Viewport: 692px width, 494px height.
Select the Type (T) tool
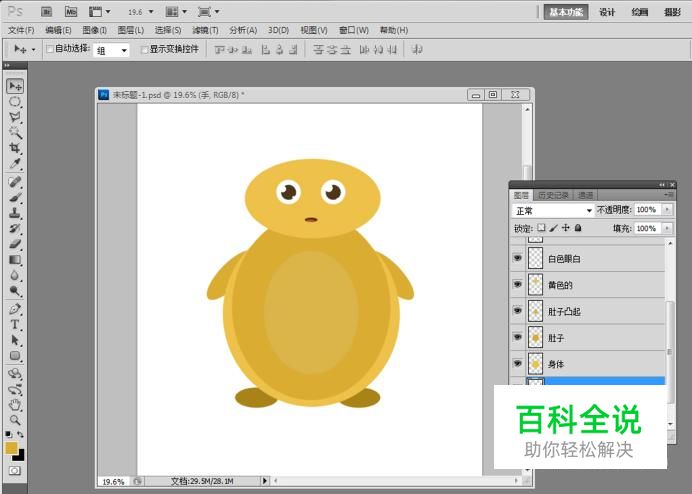(x=16, y=324)
